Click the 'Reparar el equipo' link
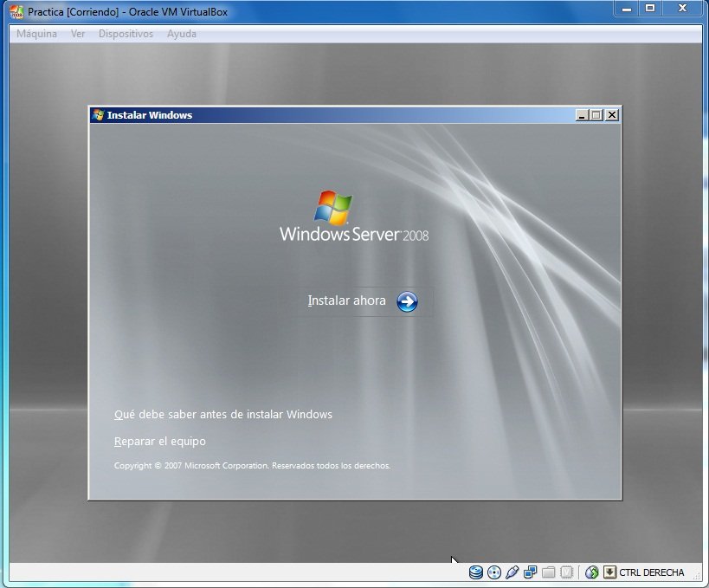The image size is (709, 588). click(159, 441)
